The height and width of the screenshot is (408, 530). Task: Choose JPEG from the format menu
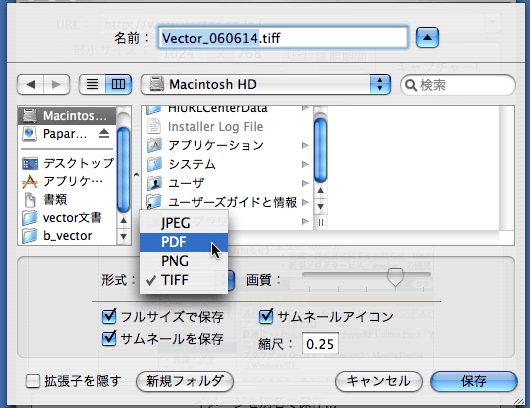tap(184, 223)
